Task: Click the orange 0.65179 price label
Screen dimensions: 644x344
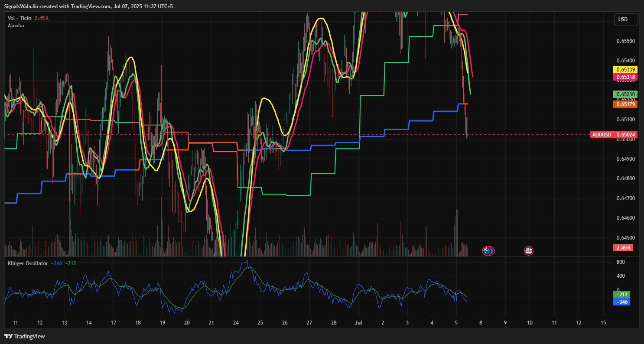Action: point(625,104)
